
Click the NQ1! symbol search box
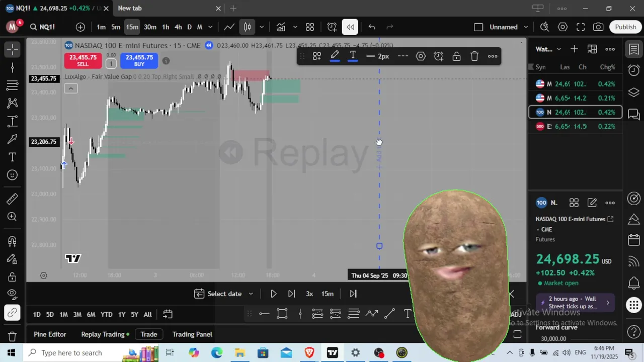[43, 27]
